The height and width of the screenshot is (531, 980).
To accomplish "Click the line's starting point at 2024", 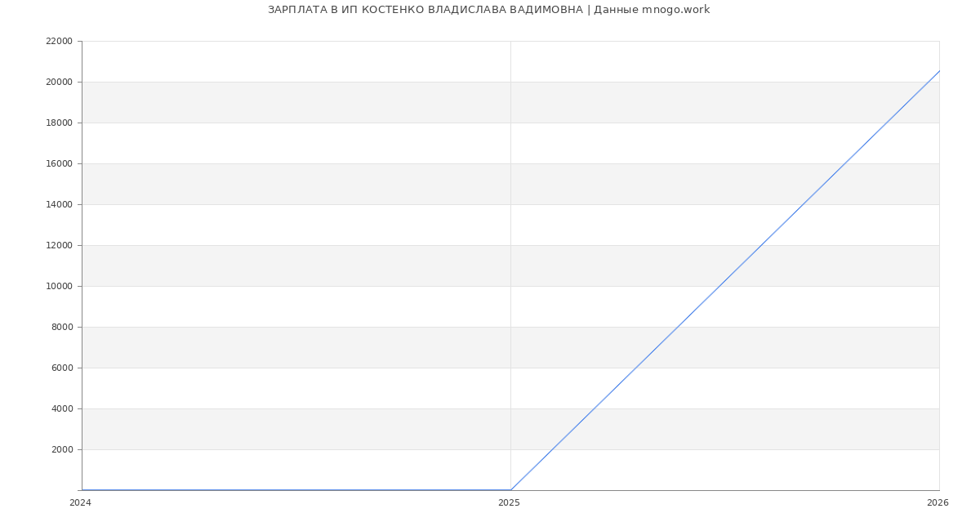I will click(82, 490).
